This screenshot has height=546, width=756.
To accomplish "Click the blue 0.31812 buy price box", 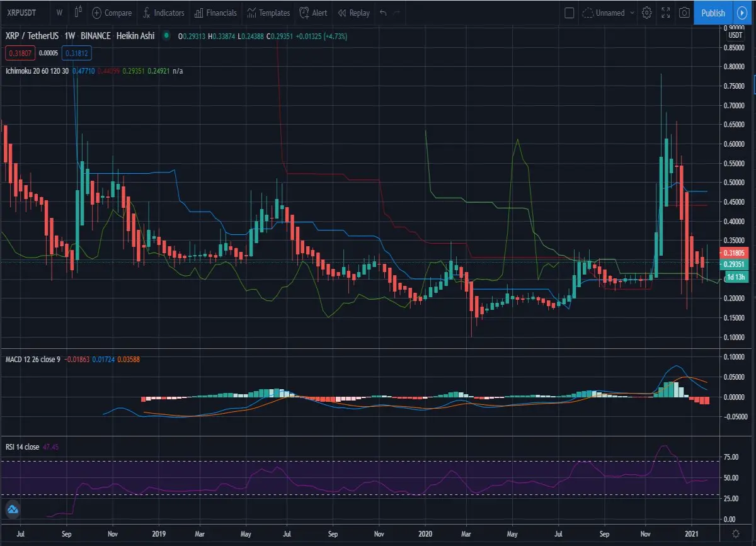I will click(x=76, y=53).
